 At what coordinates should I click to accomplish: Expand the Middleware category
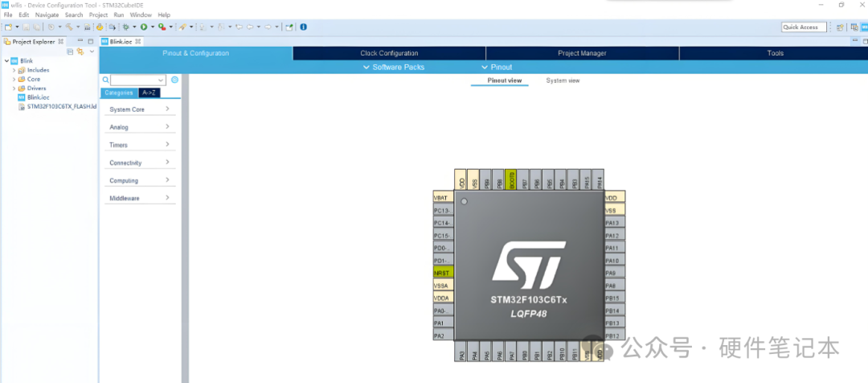click(140, 198)
